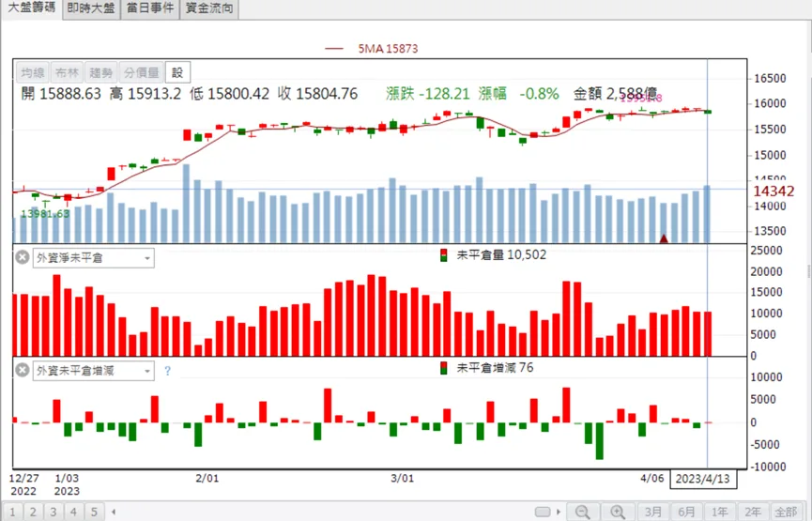Toggle the 均線 moving average overlay
The width and height of the screenshot is (812, 521).
32,72
